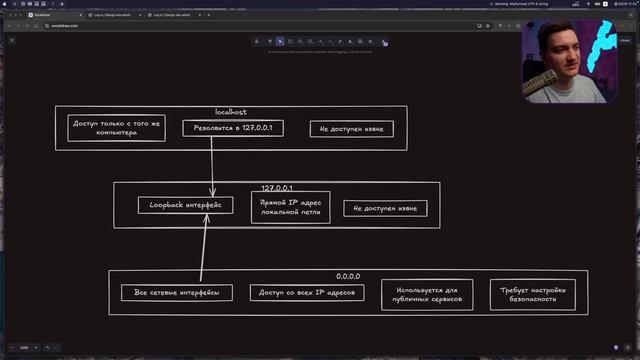Select the 'Требует настройки безопасности' box
The width and height of the screenshot is (640, 360).
point(533,295)
